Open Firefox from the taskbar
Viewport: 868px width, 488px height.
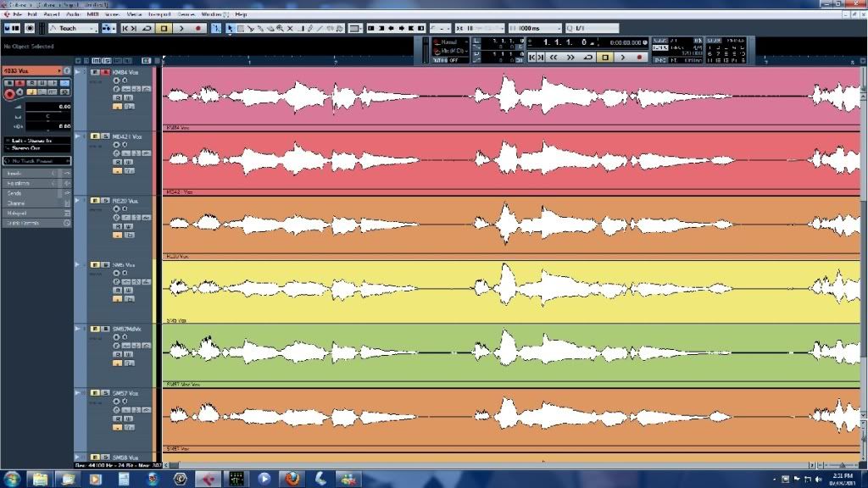292,479
